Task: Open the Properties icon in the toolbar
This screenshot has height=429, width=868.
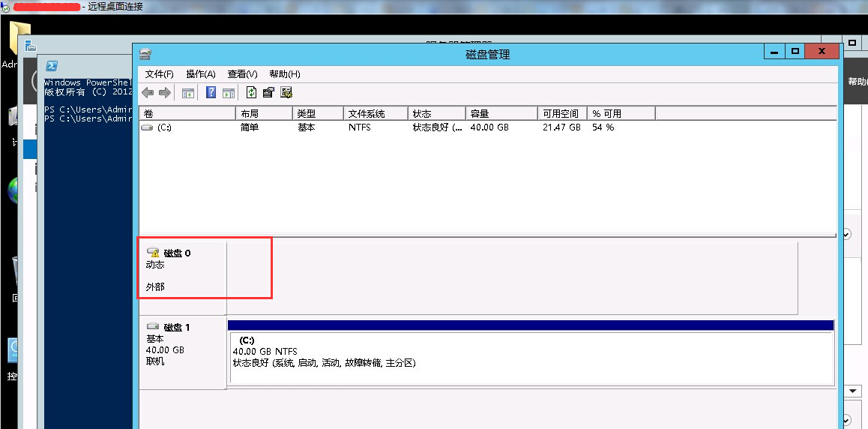Action: pos(268,92)
